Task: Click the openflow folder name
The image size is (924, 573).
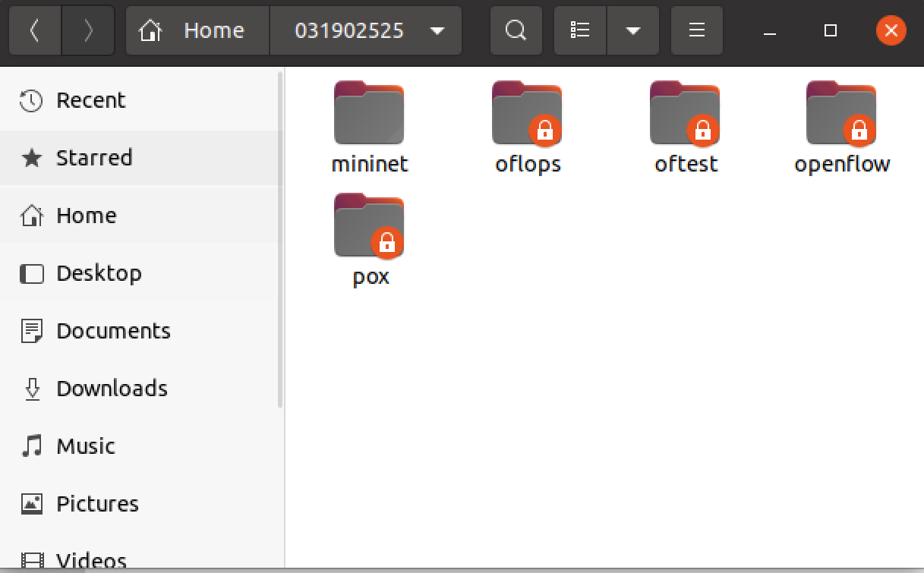Action: (x=842, y=165)
